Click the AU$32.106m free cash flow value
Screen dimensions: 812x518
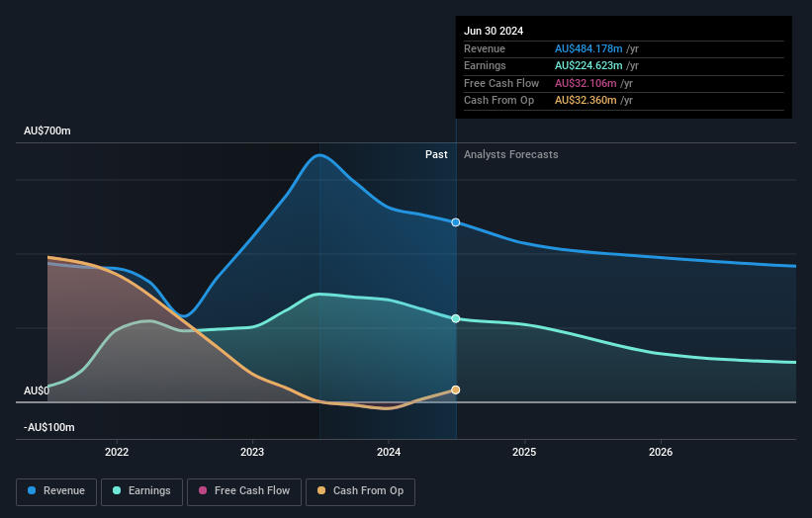[586, 83]
